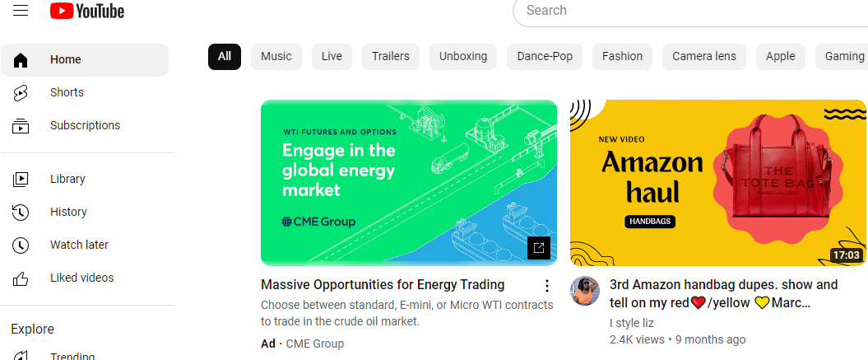Viewport: 868px width, 360px height.
Task: Click the I style liz channel avatar
Action: tap(585, 291)
